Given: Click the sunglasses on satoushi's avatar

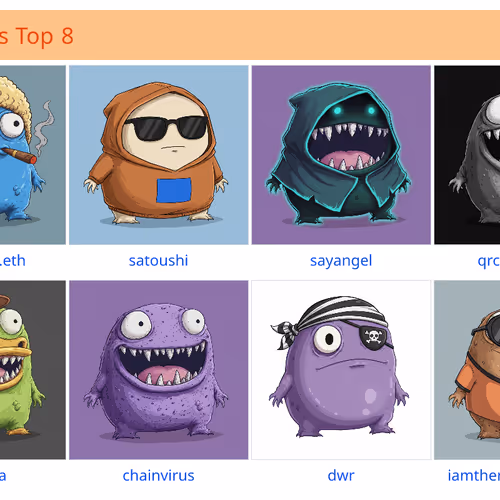Looking at the screenshot, I should point(166,128).
